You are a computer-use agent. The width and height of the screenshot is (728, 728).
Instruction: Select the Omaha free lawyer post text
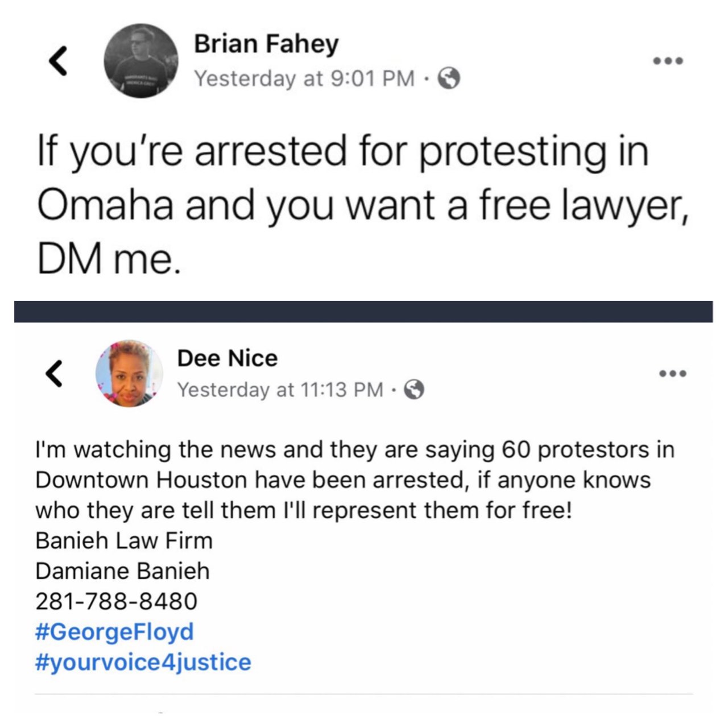[x=363, y=205]
